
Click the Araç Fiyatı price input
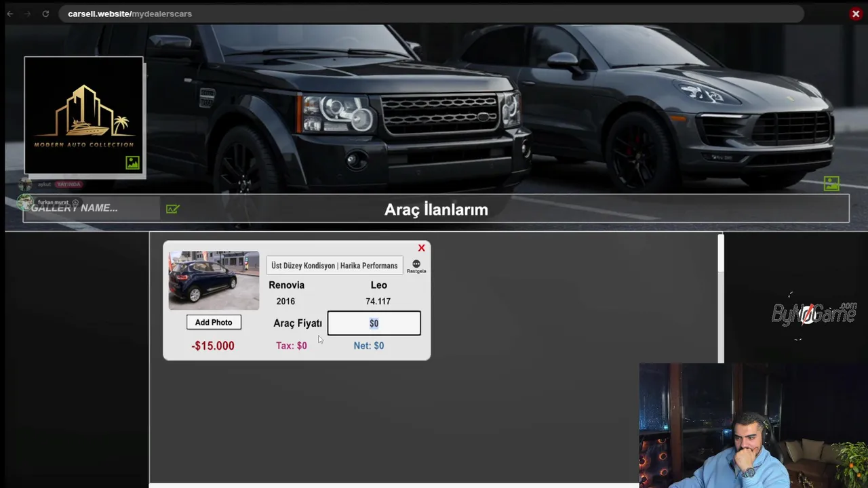(x=374, y=323)
